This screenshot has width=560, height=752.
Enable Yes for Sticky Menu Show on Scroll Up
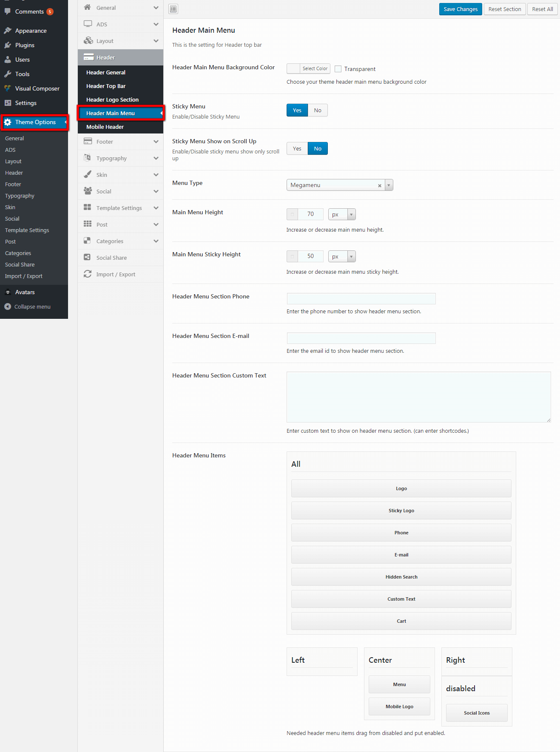tap(297, 148)
